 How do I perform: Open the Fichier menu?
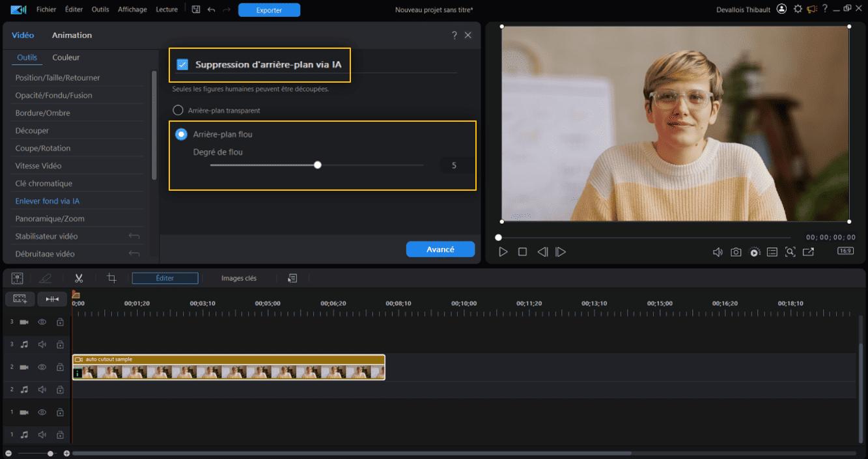[46, 9]
